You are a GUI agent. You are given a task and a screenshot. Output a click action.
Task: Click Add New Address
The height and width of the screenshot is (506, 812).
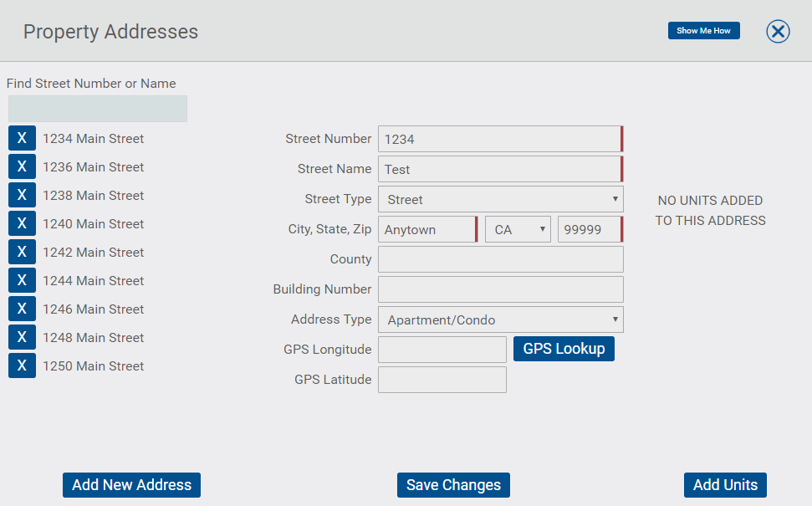tap(131, 485)
